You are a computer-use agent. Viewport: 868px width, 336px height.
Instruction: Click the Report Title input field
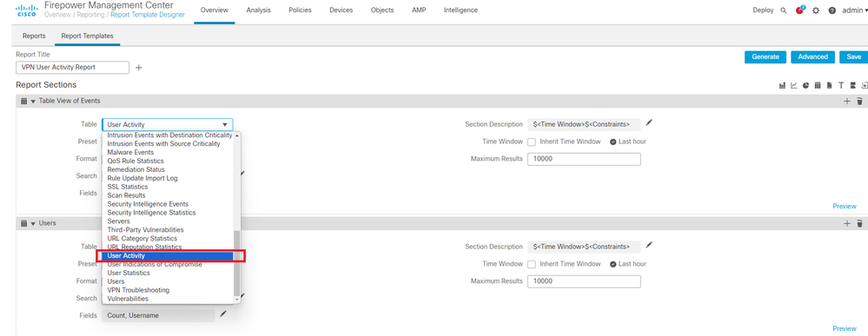point(72,68)
